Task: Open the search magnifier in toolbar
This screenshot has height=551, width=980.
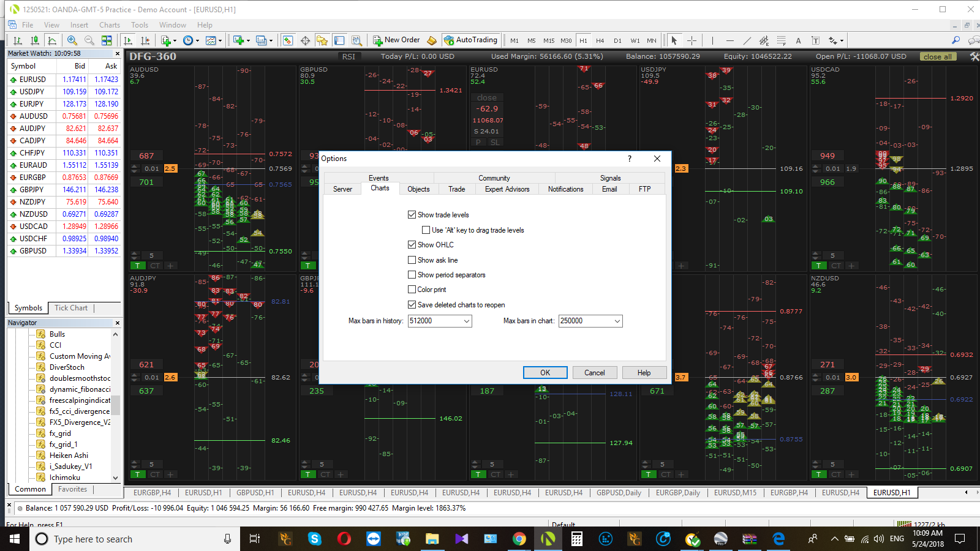Action: pos(956,40)
